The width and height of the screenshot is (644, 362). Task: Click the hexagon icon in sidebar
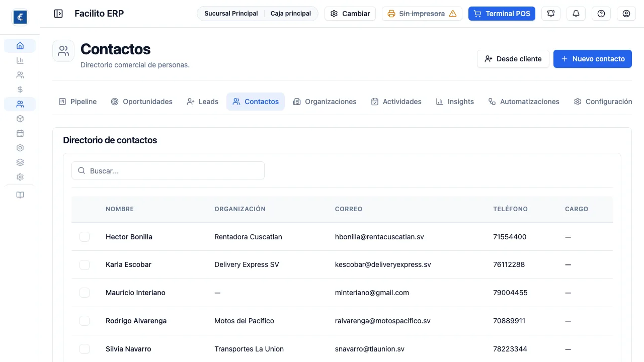pyautogui.click(x=20, y=148)
